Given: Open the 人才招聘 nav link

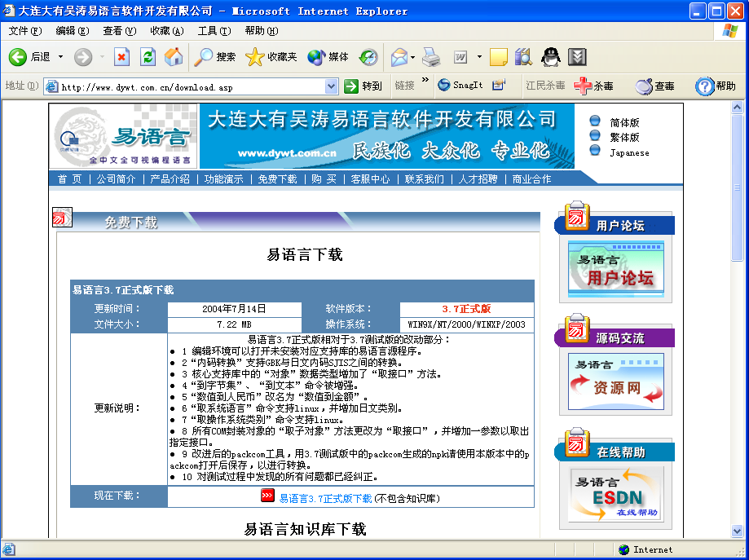Looking at the screenshot, I should click(x=478, y=179).
